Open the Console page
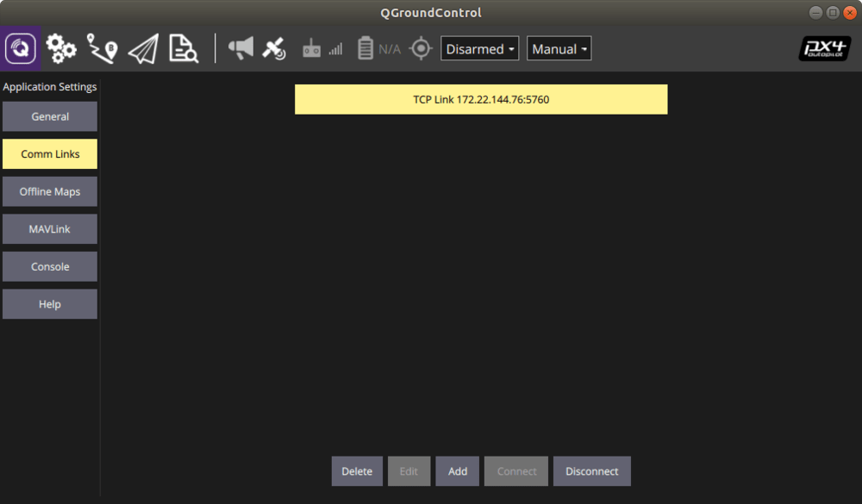Image resolution: width=862 pixels, height=504 pixels. tap(50, 267)
